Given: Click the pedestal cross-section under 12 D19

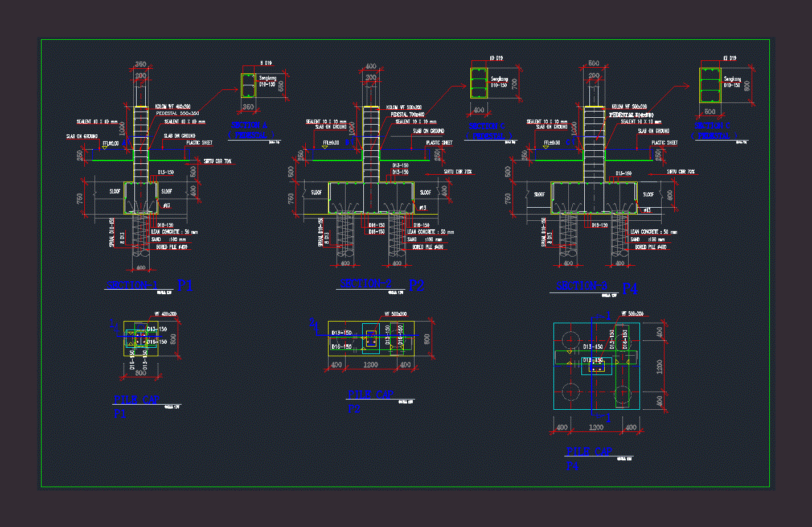Looking at the screenshot, I should pos(710,85).
